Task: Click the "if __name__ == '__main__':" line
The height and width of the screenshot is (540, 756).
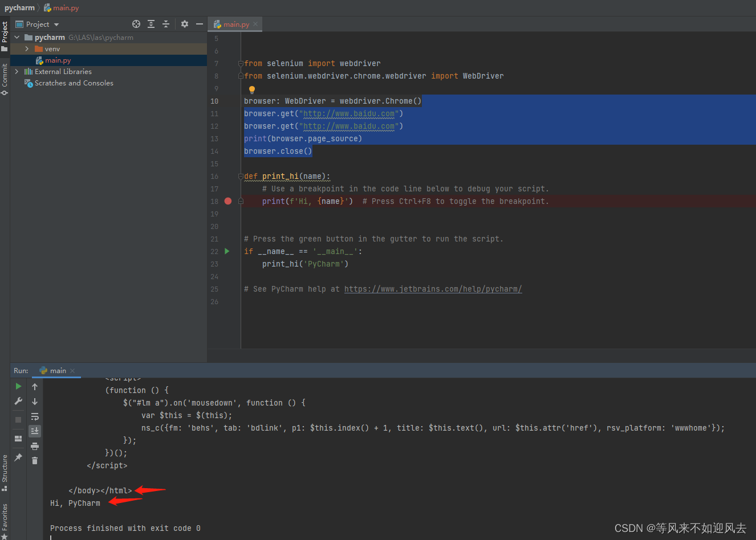Action: coord(303,251)
